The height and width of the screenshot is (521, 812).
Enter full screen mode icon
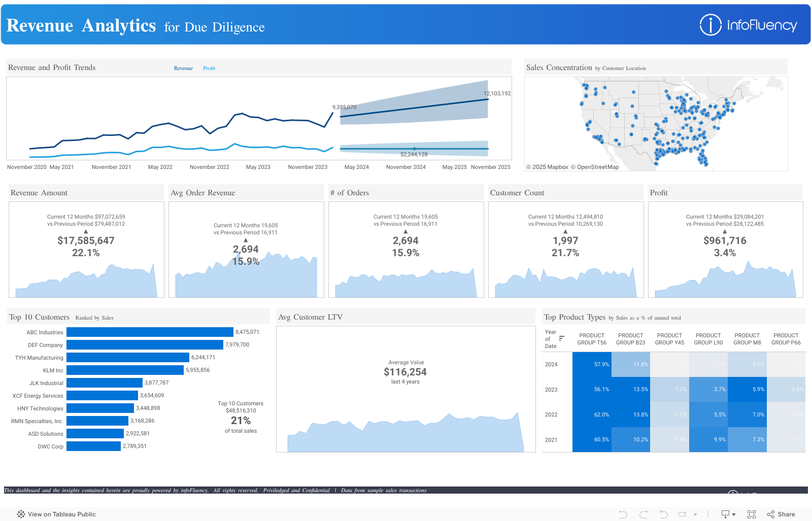pos(752,514)
